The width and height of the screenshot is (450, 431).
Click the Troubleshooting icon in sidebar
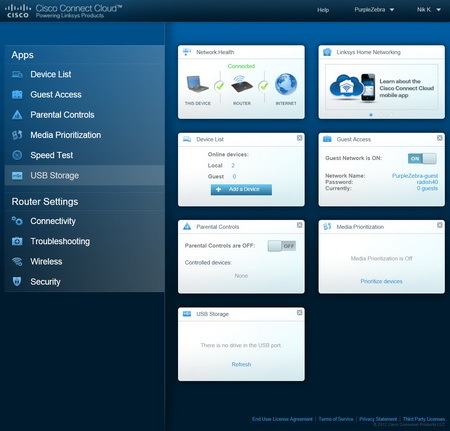pos(17,241)
